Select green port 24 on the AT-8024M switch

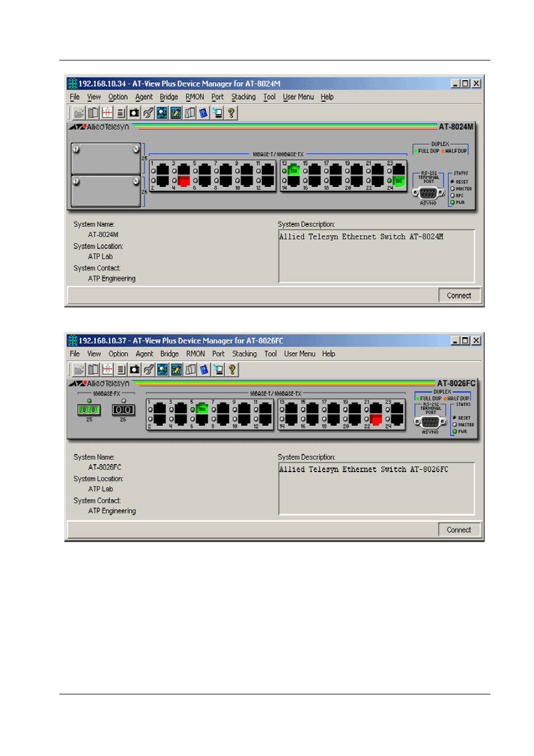pos(399,181)
